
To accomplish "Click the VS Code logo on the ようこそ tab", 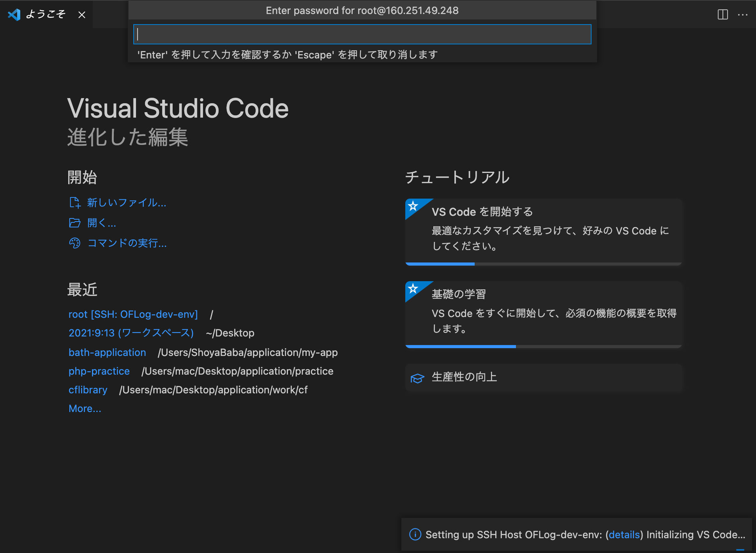I will (x=14, y=15).
